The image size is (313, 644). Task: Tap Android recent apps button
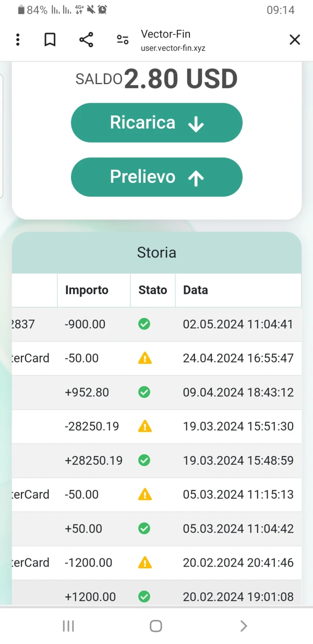pos(68,626)
